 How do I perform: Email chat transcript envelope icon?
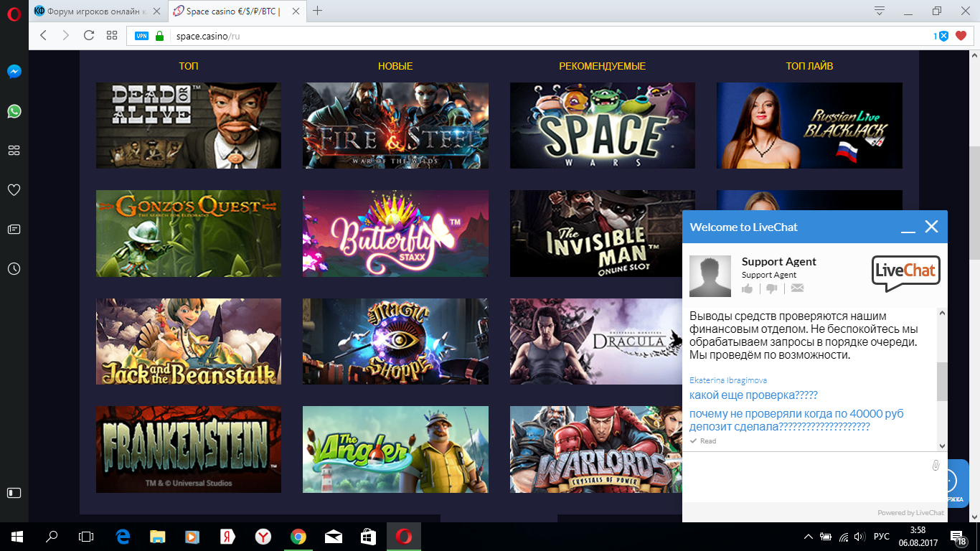pos(797,288)
